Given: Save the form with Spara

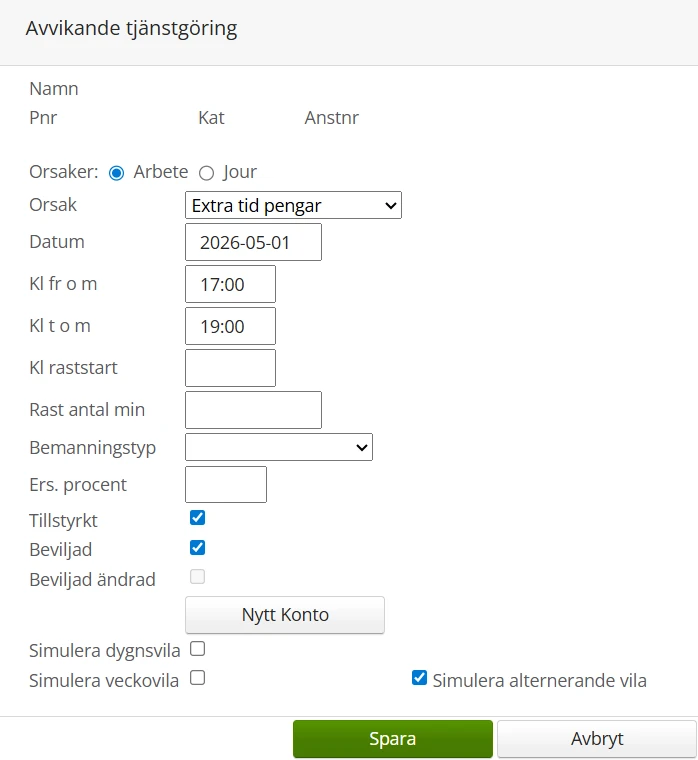Looking at the screenshot, I should point(393,739).
